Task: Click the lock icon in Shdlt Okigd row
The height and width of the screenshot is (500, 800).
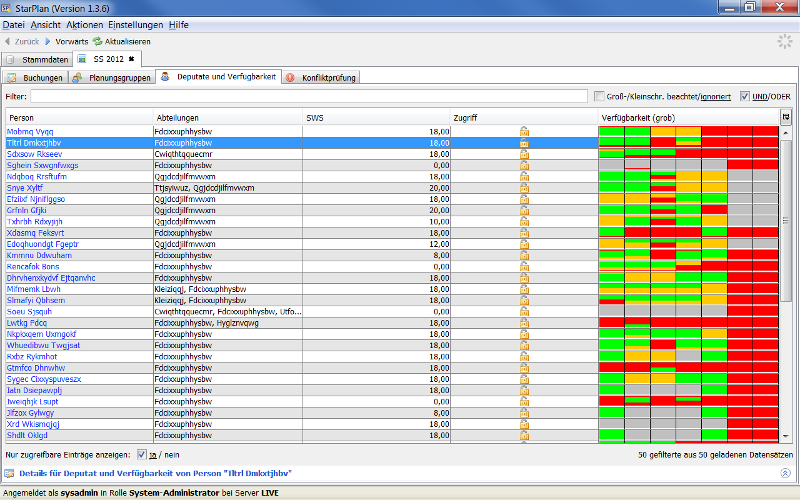Action: [524, 435]
